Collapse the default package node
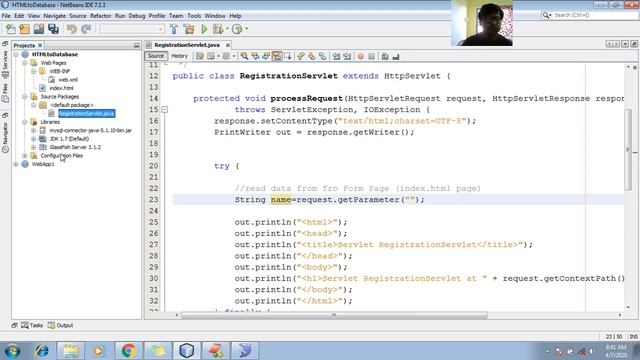 pos(33,105)
